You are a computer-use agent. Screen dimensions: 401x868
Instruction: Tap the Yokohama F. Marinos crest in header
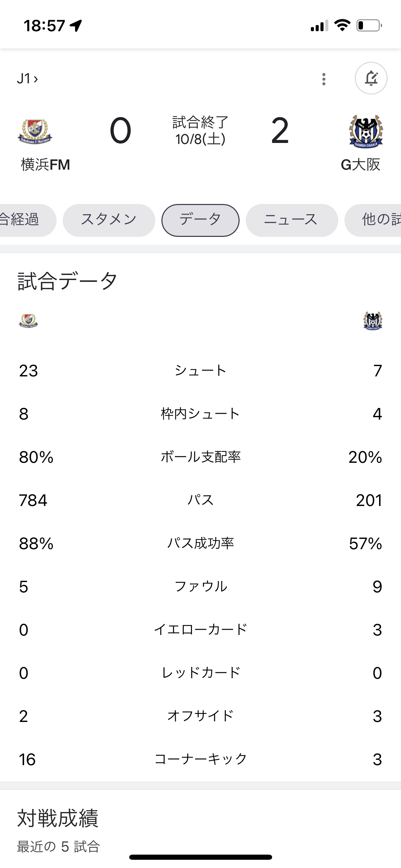35,131
